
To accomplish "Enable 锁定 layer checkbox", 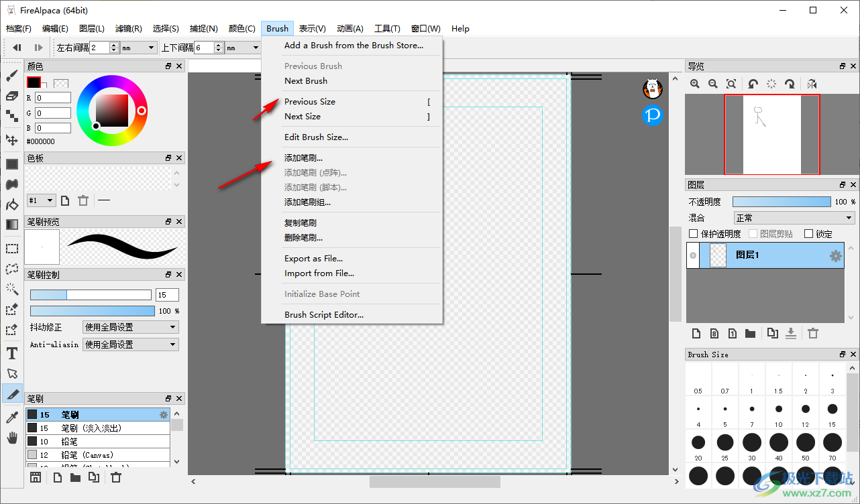I will click(x=808, y=234).
